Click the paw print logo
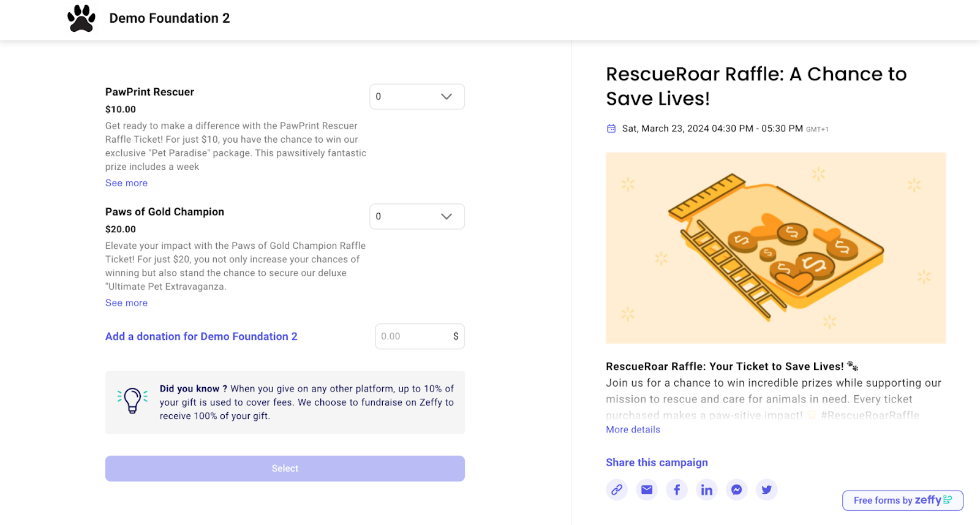This screenshot has width=980, height=525. [81, 18]
